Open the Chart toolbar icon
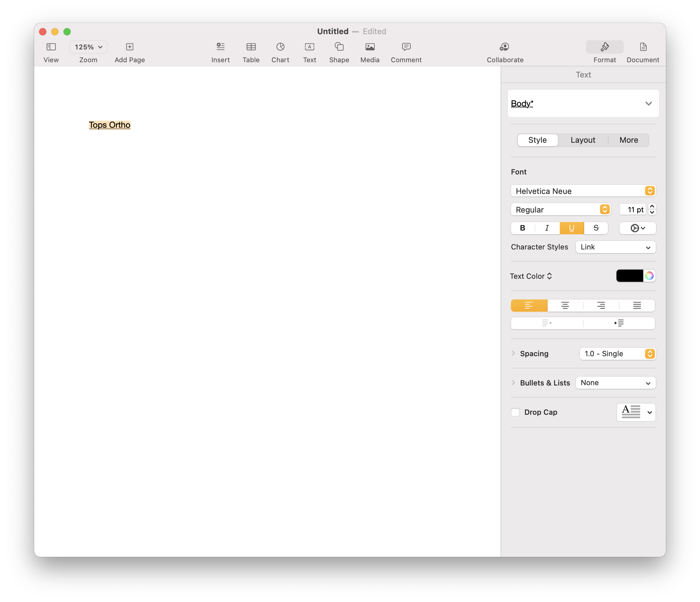 click(x=280, y=47)
